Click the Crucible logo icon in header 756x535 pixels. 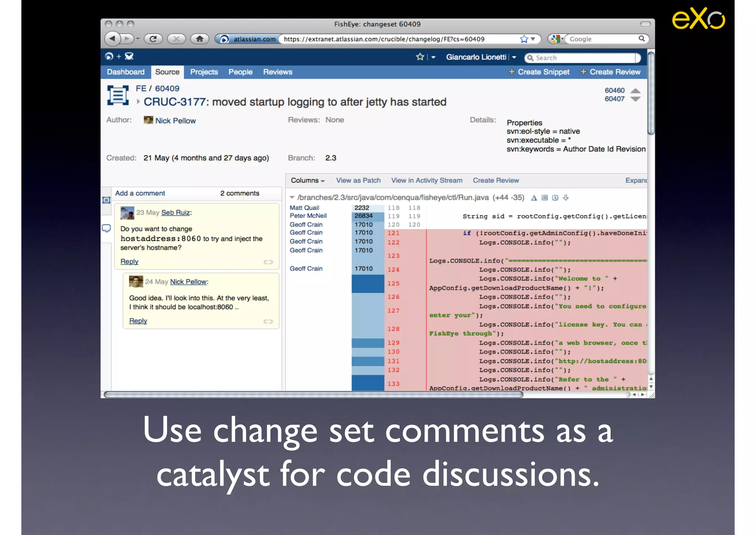tap(129, 57)
